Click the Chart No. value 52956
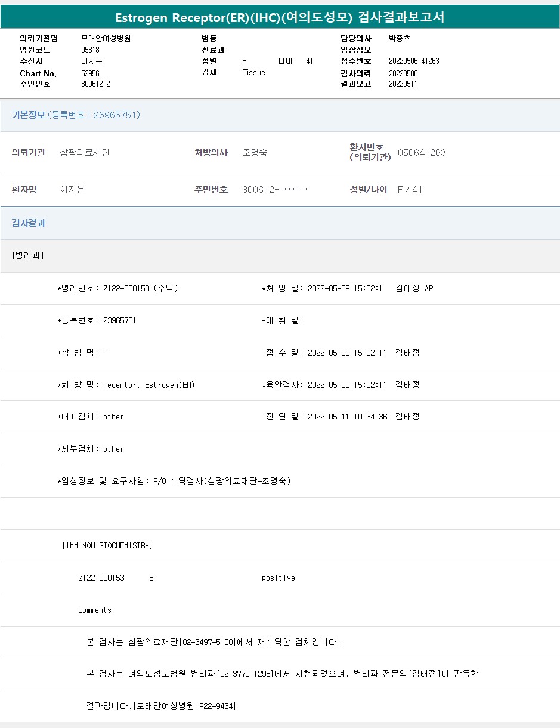560x728 pixels. (90, 73)
